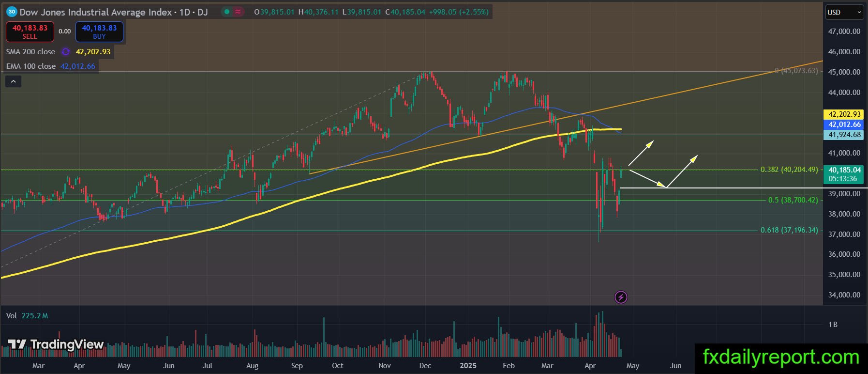Click the low price L39,815.01
Image resolution: width=868 pixels, height=374 pixels.
(x=361, y=12)
